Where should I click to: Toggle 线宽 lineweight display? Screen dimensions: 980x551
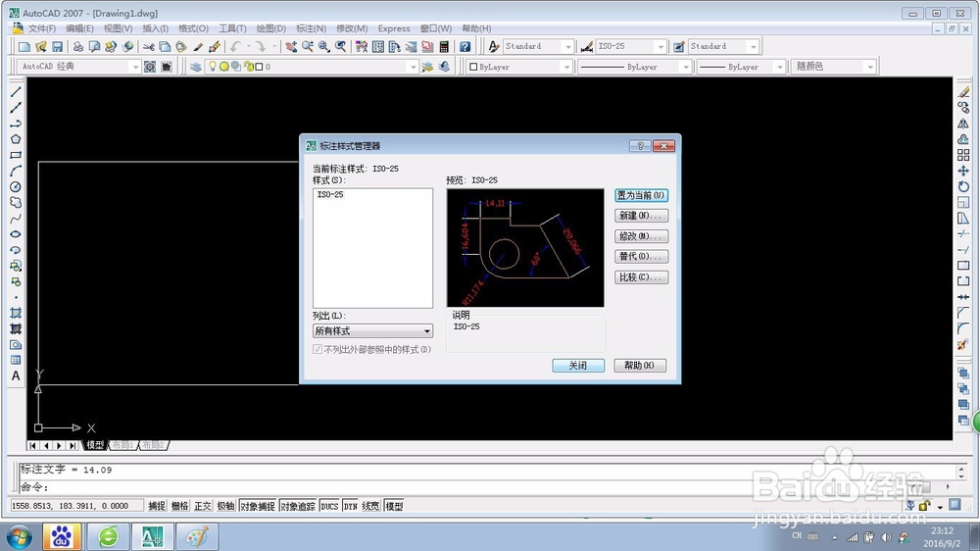click(370, 506)
